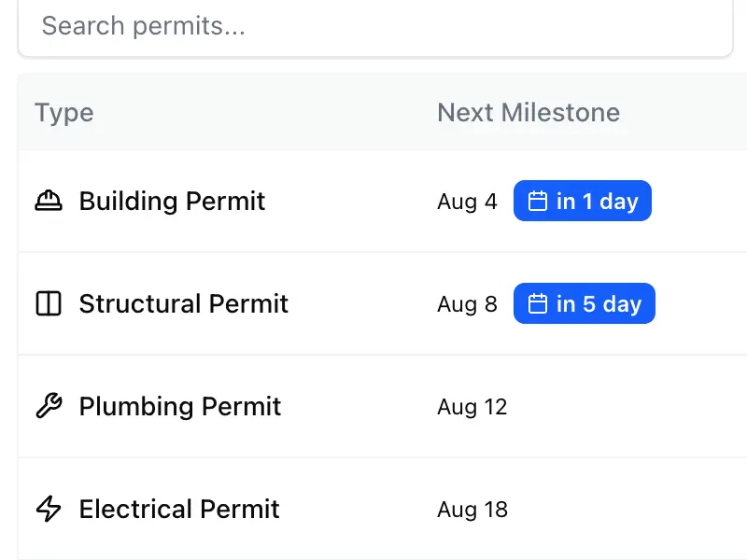Screen dimensions: 747x560
Task: Click the Aug 12 milestone date
Action: [x=472, y=406]
